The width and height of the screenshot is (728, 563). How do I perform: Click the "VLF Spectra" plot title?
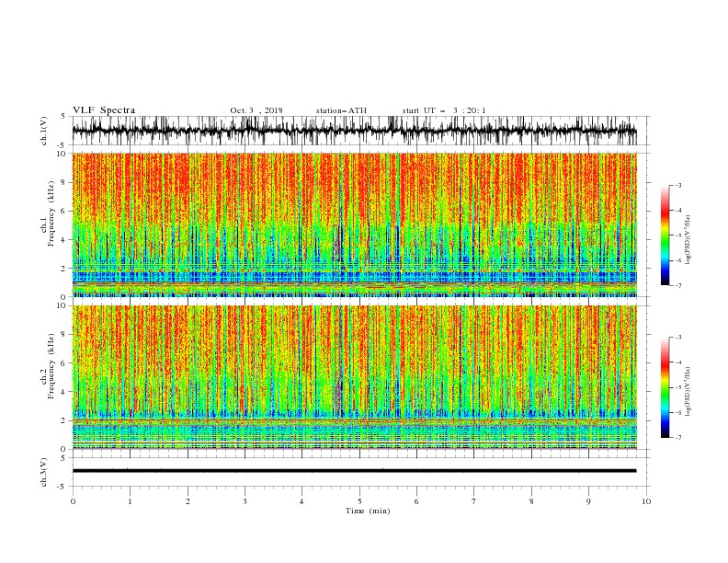(x=104, y=110)
